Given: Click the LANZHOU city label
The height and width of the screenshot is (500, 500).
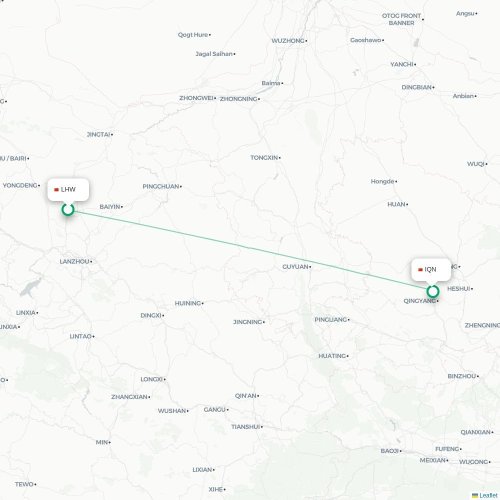Looking at the screenshot, I should (x=74, y=262).
